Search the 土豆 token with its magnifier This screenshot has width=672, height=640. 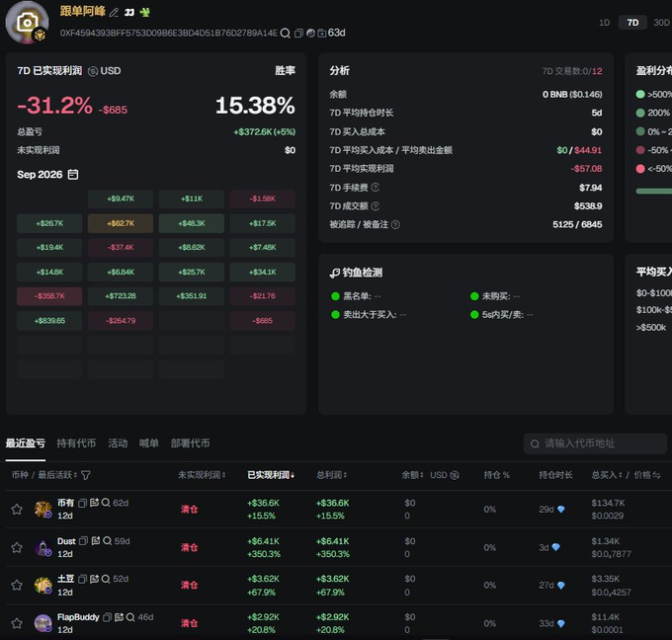106,579
